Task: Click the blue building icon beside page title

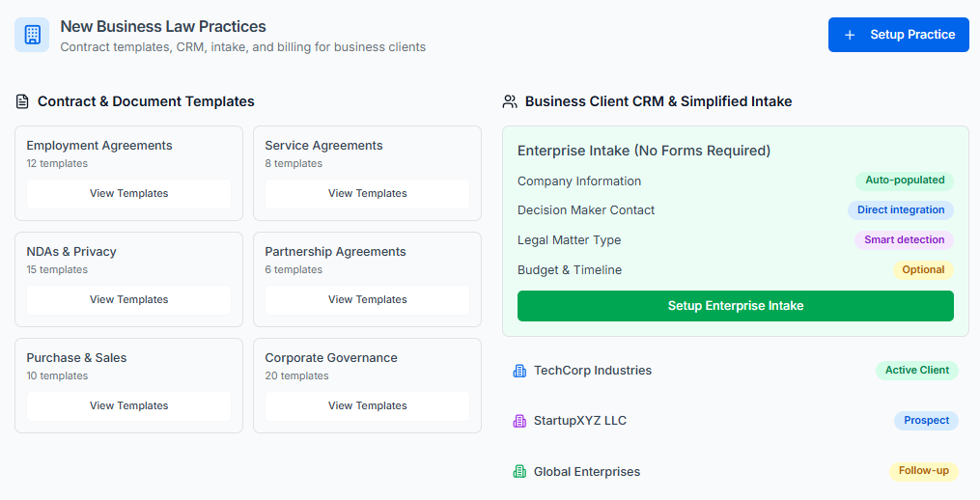Action: (x=32, y=35)
